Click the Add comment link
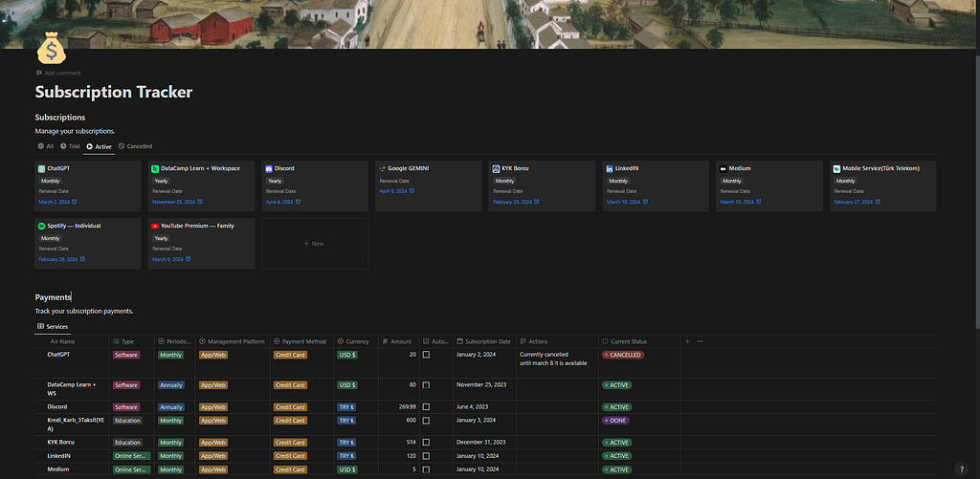This screenshot has height=479, width=980. tap(58, 73)
